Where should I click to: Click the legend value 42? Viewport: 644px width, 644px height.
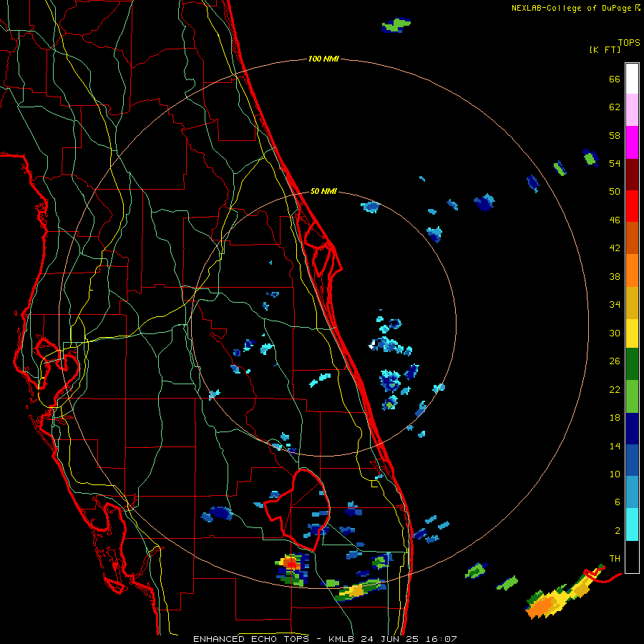click(x=615, y=248)
